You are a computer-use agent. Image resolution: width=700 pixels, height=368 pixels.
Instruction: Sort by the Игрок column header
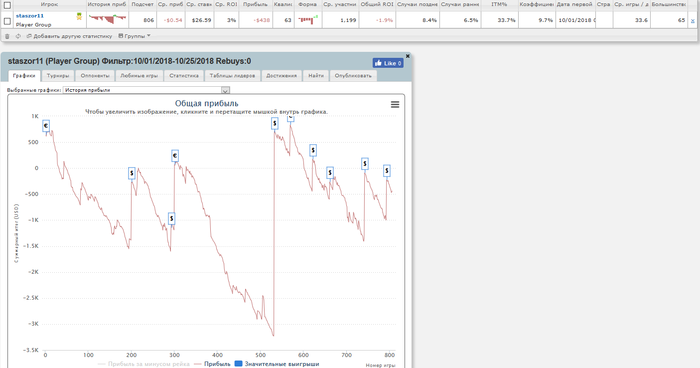49,4
